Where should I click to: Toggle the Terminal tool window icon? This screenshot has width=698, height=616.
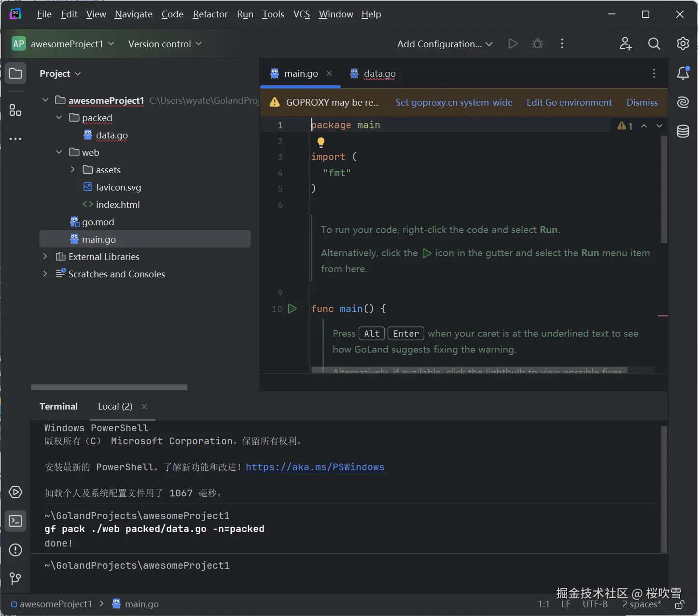coord(15,521)
